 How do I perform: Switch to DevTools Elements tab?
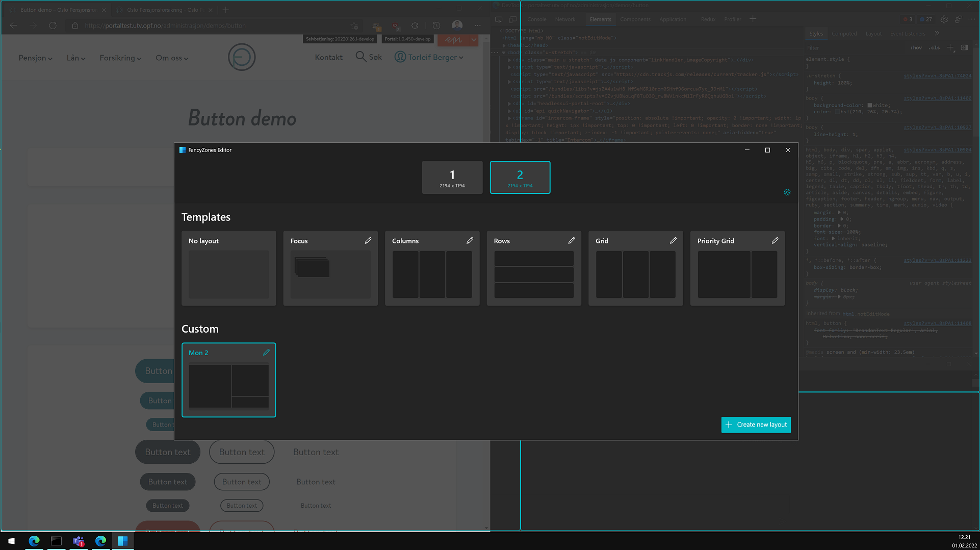tap(601, 19)
